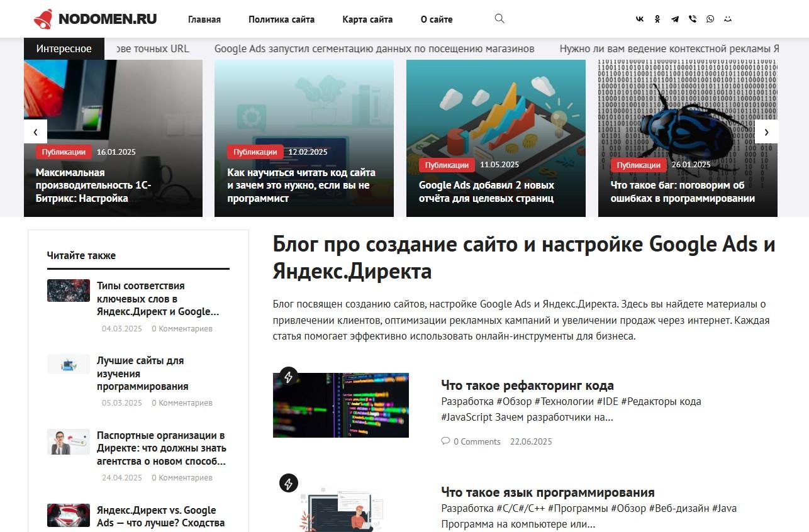The width and height of the screenshot is (809, 532).
Task: Open article Что такое рефакторинг кода
Action: [x=527, y=385]
